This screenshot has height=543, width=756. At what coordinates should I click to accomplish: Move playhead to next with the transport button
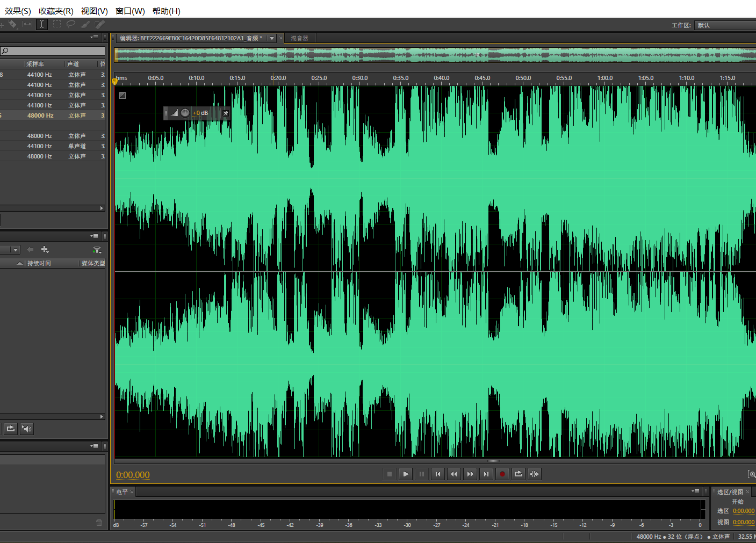[x=486, y=474]
